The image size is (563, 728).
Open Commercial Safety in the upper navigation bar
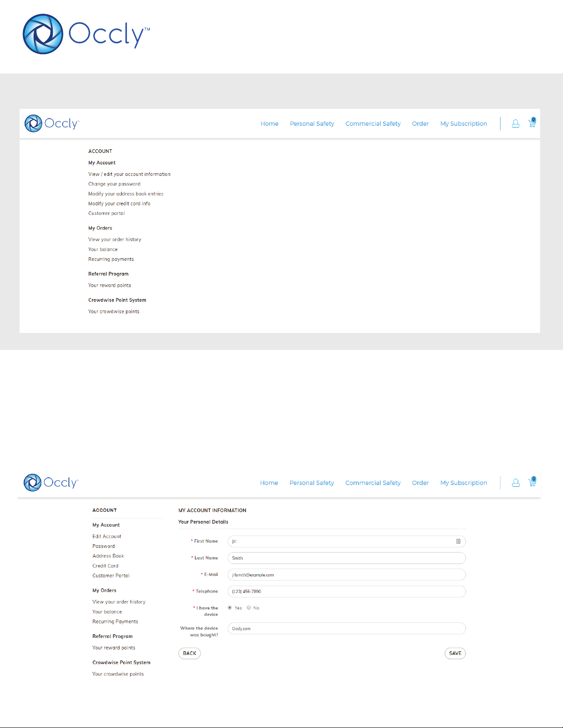[x=373, y=124]
